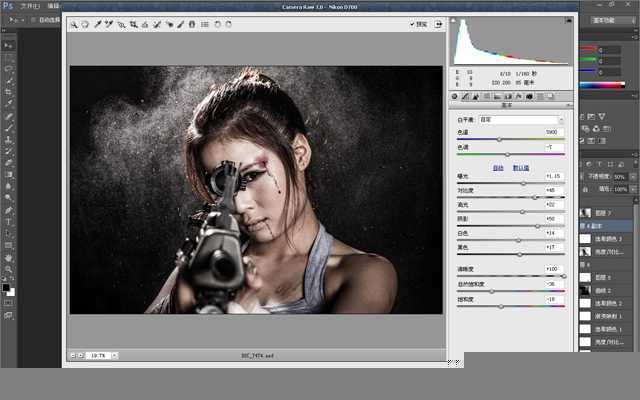Open the File (文件) menu in Photoshop
This screenshot has width=640, height=400.
(x=30, y=5)
